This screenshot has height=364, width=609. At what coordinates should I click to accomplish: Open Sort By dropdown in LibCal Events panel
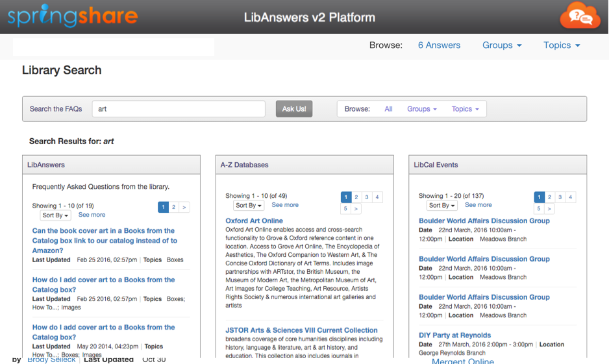click(x=442, y=205)
